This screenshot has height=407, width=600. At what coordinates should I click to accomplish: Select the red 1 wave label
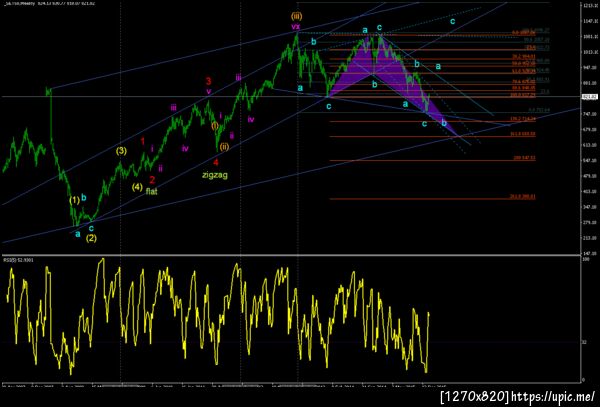click(x=143, y=142)
